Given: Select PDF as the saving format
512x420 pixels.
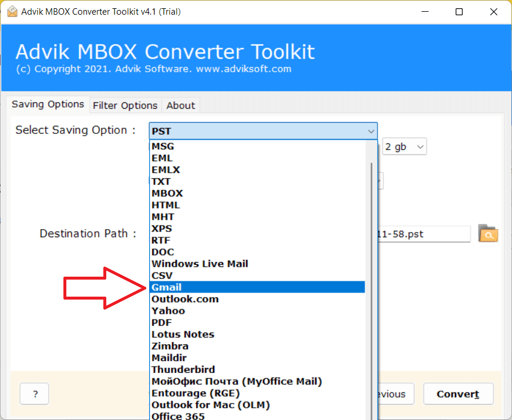Looking at the screenshot, I should point(161,322).
